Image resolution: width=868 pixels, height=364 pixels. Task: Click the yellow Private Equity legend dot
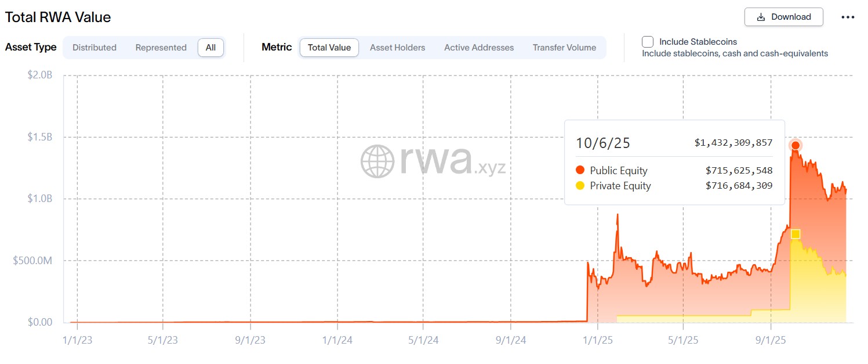[580, 186]
